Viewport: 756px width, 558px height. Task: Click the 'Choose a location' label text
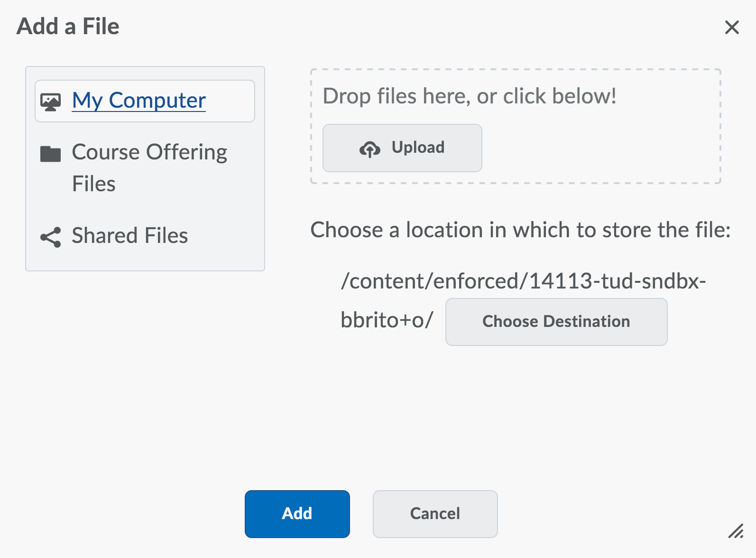(520, 230)
